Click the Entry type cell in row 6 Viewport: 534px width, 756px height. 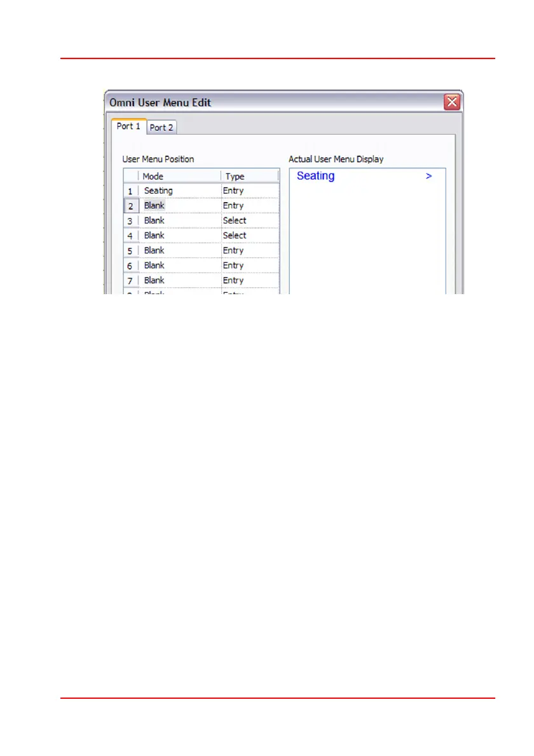point(250,266)
